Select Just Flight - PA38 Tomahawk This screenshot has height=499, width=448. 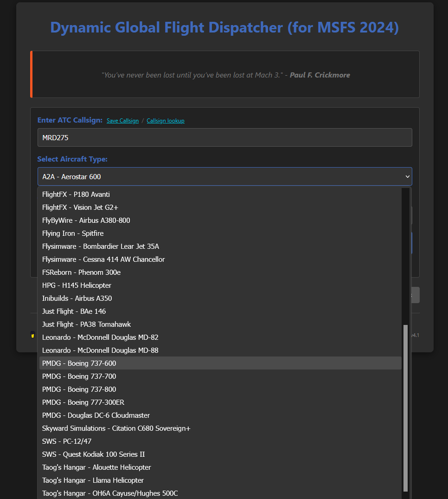pos(220,324)
